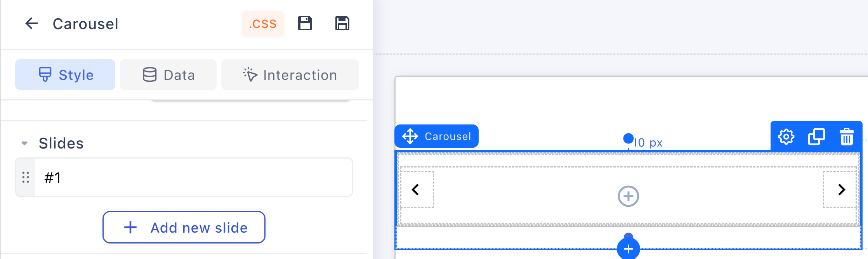
Task: Go to previous carousel slide
Action: pos(416,190)
